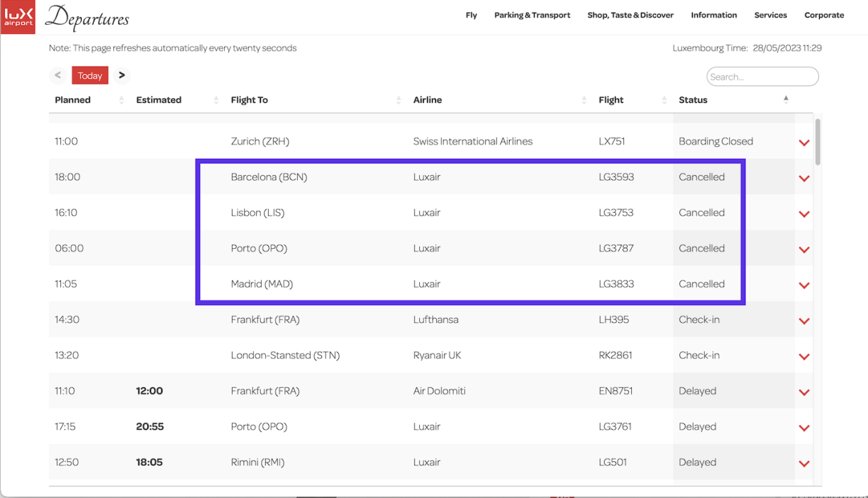Go to next day arrow
This screenshot has height=498, width=868.
pos(122,75)
